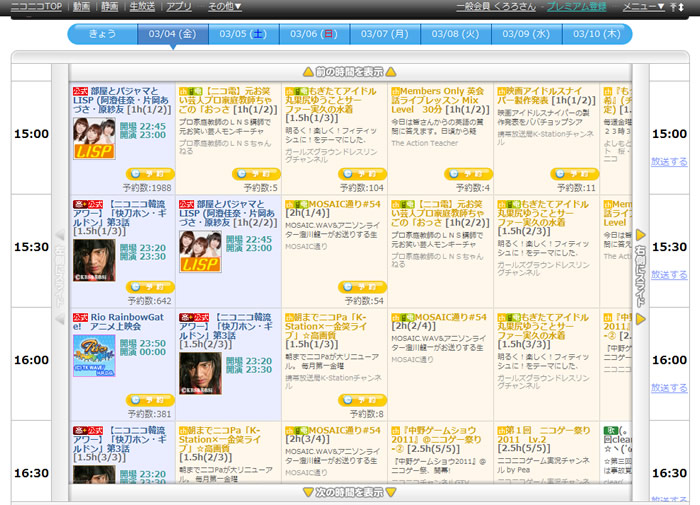The height and width of the screenshot is (505, 700).
Task: Open Rio RainbowGate! アニメ上映会 title
Action: [x=119, y=321]
